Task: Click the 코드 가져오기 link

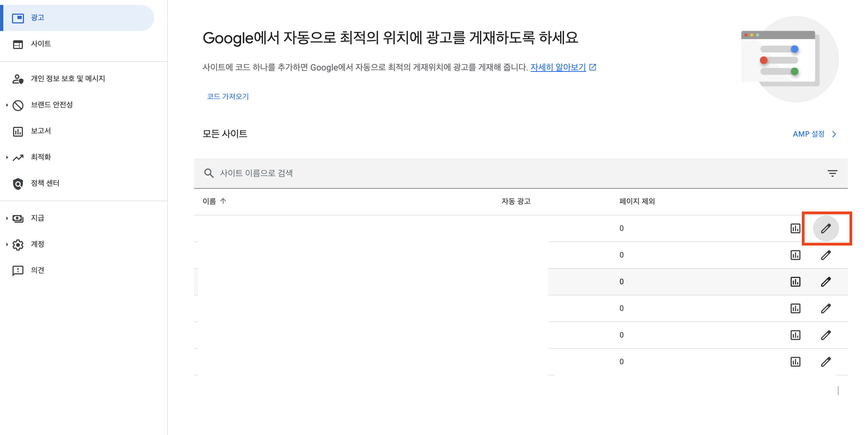Action: 228,97
